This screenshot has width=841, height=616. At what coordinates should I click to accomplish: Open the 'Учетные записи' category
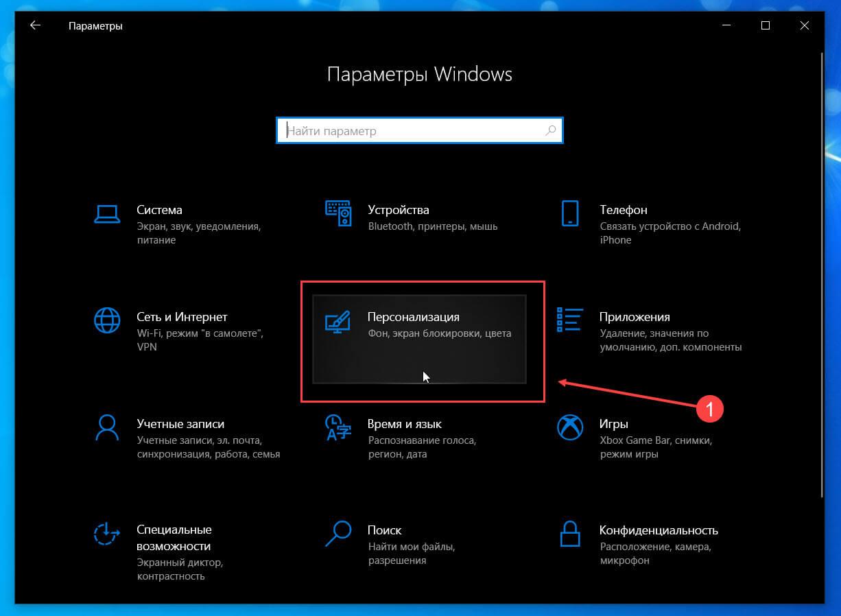[180, 424]
